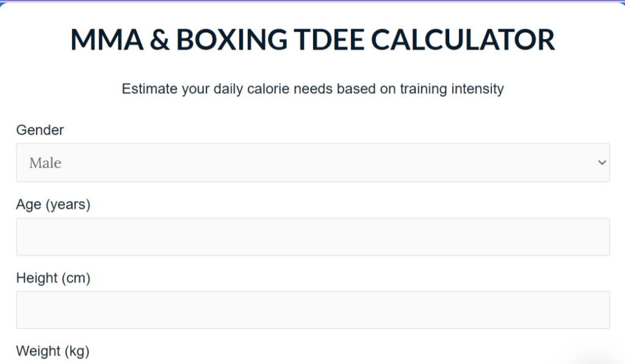The image size is (625, 364).
Task: Open the Gender dropdown
Action: [x=312, y=163]
